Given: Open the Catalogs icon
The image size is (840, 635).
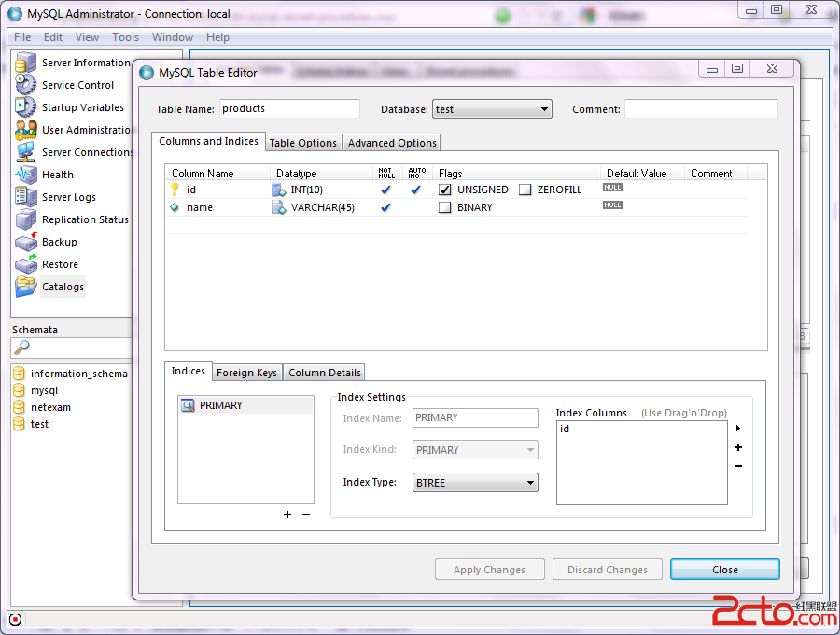Looking at the screenshot, I should click(x=25, y=287).
